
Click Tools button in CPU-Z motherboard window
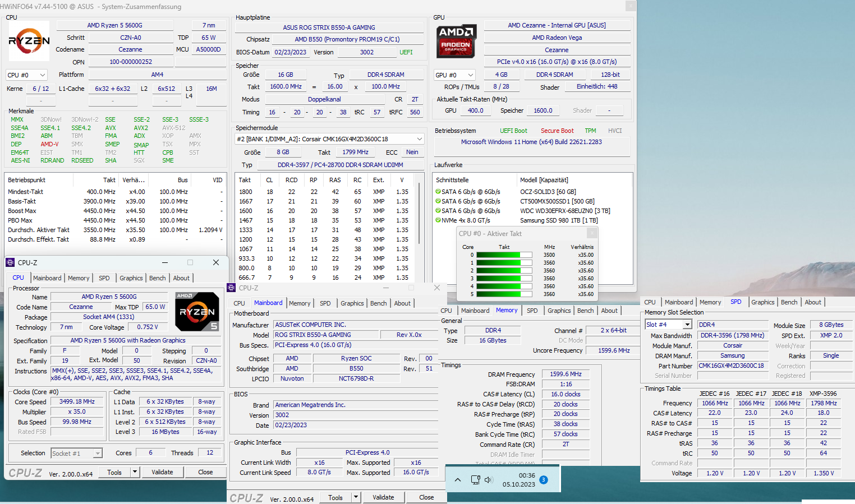click(335, 497)
